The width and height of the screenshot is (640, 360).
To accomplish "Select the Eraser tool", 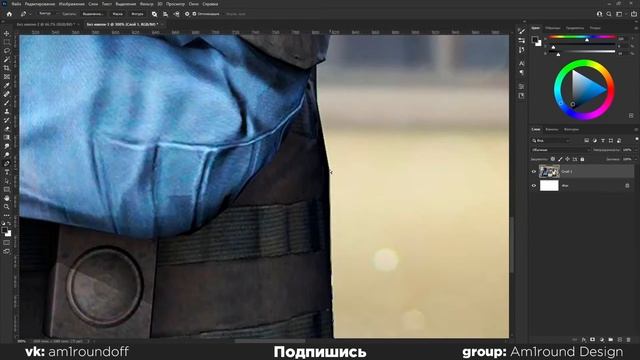I will (7, 129).
